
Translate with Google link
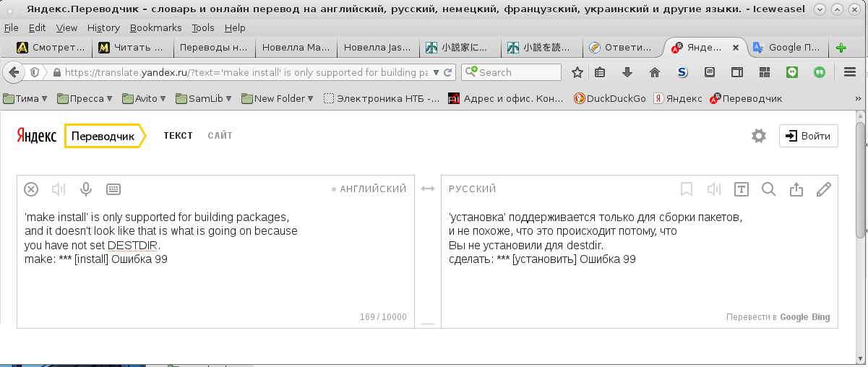coord(794,317)
